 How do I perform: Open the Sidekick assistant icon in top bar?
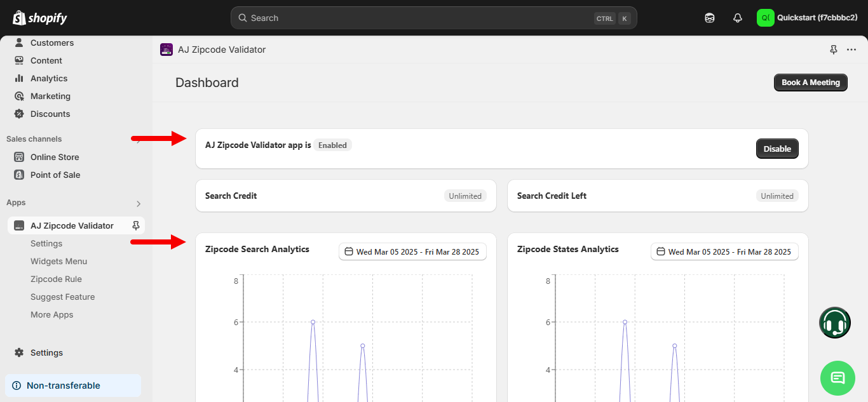tap(710, 18)
